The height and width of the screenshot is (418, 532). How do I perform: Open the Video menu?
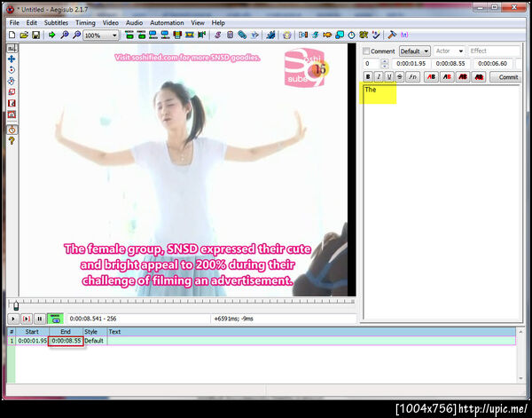coord(111,23)
